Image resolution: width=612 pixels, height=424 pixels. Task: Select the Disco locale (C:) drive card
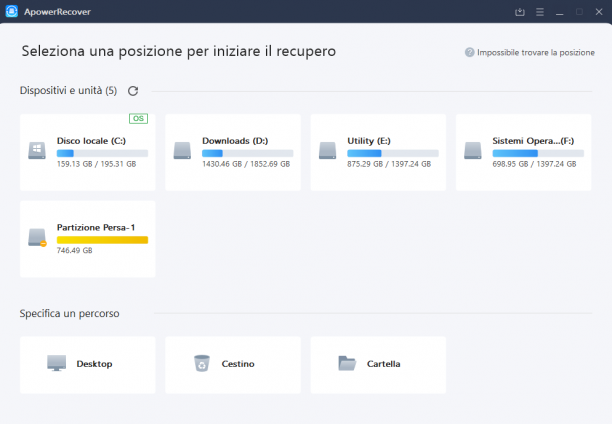click(88, 152)
